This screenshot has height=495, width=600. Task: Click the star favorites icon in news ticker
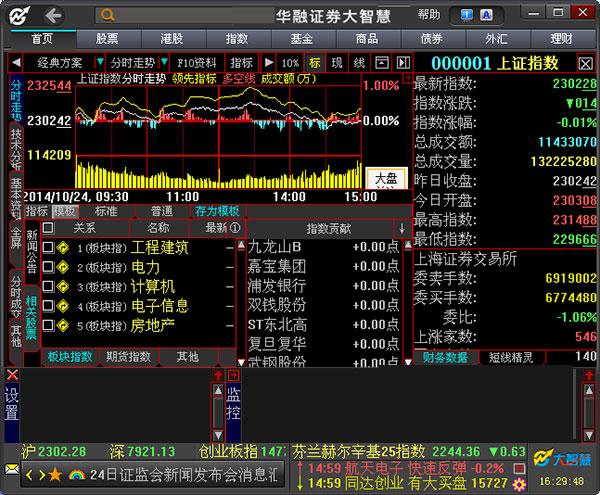tap(55, 473)
